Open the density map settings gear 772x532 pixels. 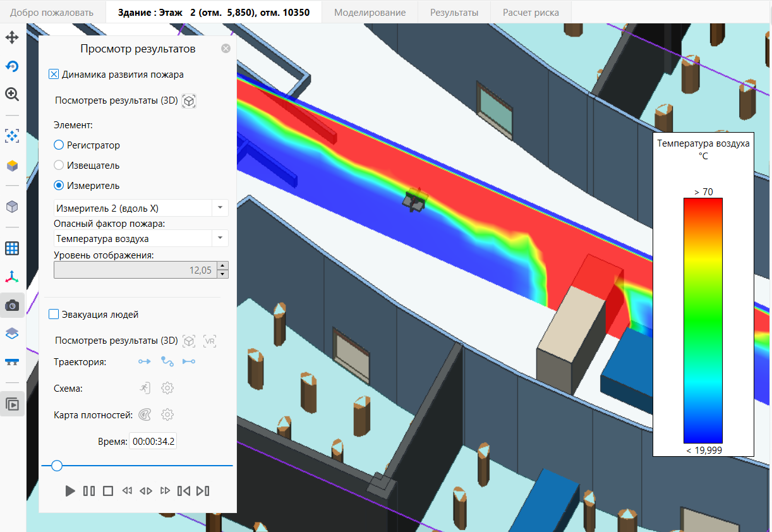(167, 414)
